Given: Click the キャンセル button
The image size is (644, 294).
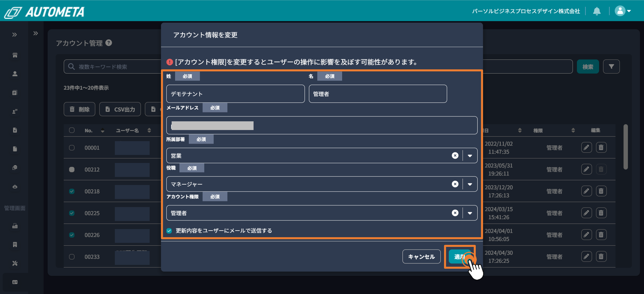Looking at the screenshot, I should coord(421,257).
